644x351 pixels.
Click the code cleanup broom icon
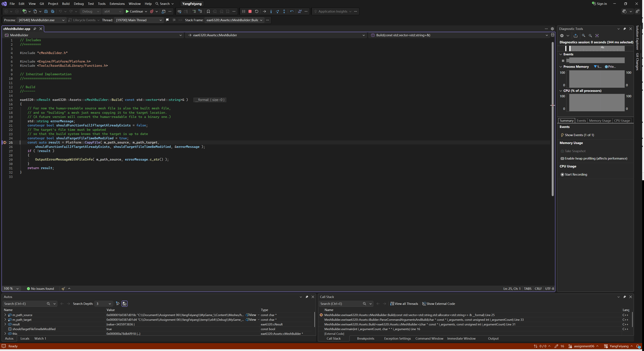pos(63,288)
